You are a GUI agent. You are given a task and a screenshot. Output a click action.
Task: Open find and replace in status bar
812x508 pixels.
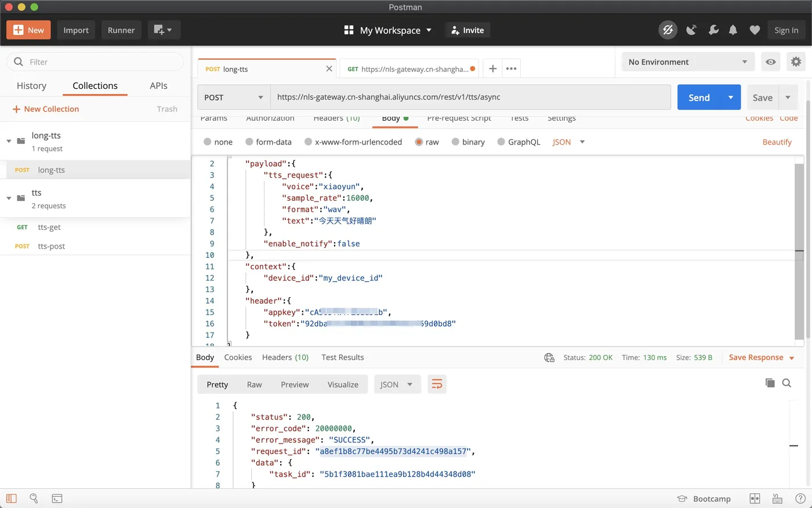(34, 499)
